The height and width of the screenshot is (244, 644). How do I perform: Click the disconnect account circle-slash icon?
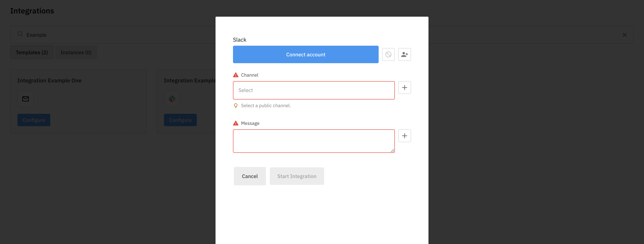[388, 54]
